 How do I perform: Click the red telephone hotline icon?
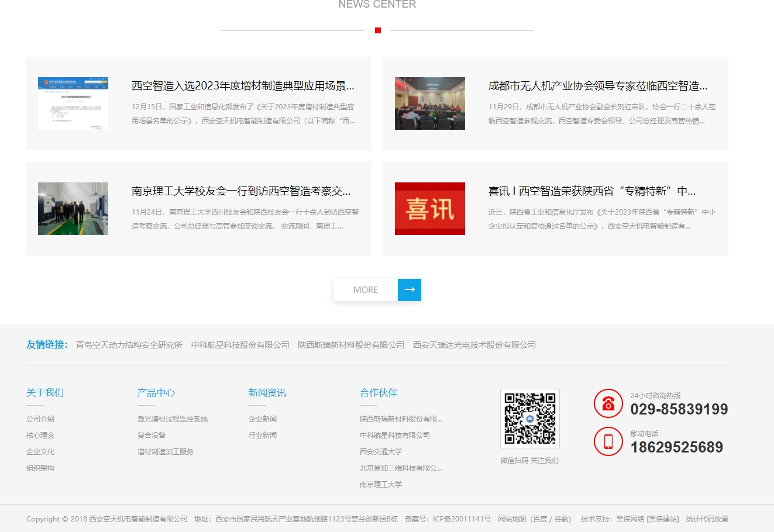[x=608, y=403]
